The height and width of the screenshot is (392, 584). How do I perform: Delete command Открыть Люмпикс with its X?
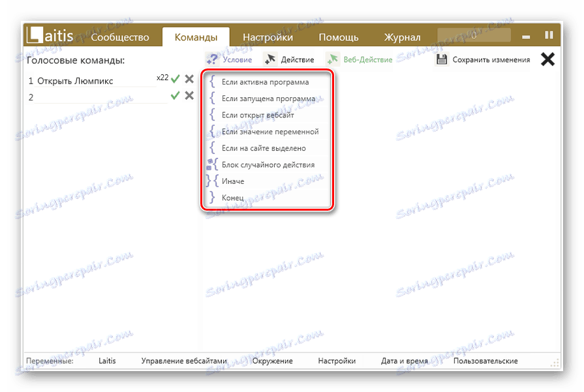pos(189,79)
